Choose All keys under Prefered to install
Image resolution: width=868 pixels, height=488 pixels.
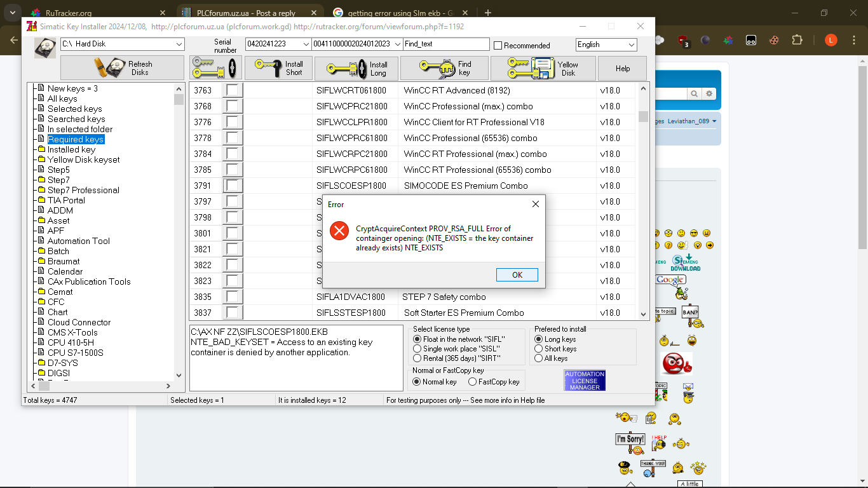point(539,358)
